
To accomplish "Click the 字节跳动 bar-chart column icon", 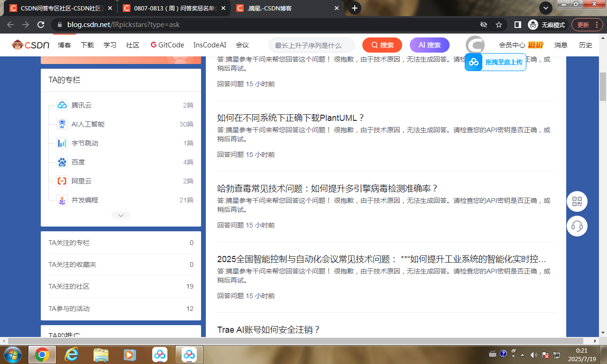I will (x=62, y=143).
